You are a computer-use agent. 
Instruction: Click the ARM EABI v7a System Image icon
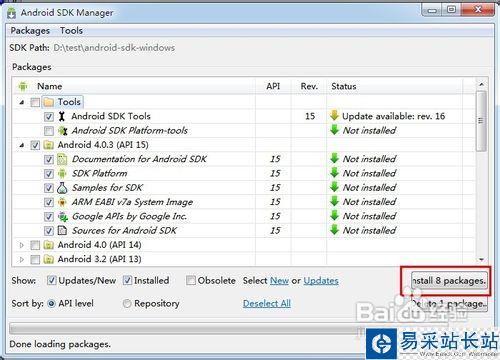[x=62, y=202]
